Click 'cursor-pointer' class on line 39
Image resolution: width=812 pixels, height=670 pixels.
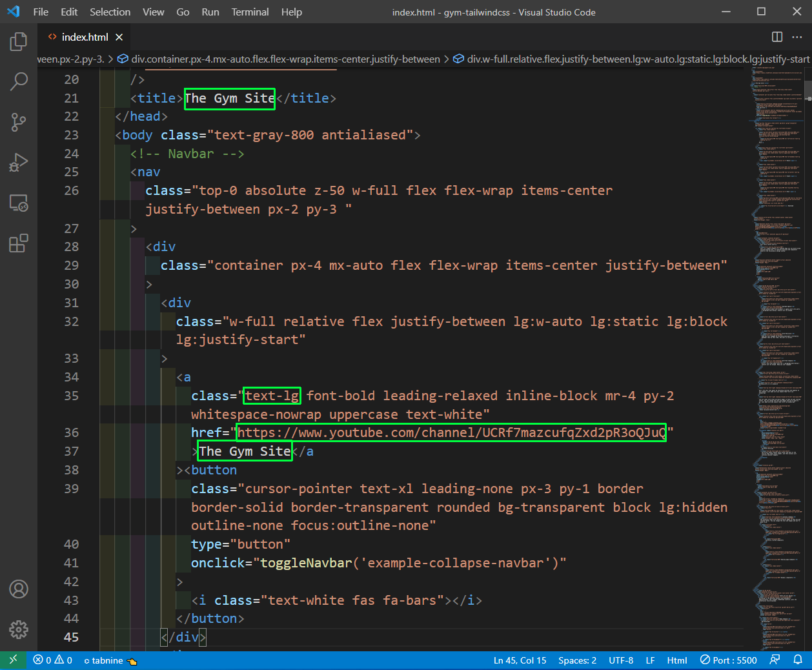299,489
